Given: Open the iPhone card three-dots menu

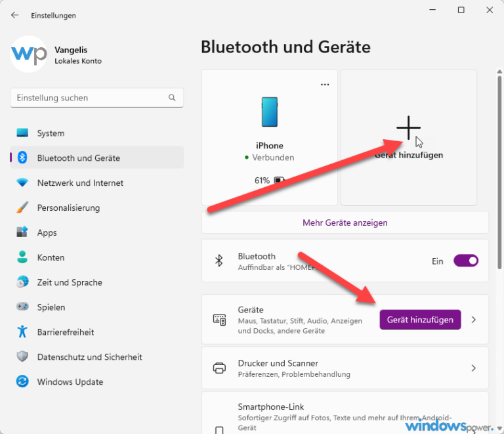Looking at the screenshot, I should pos(325,85).
